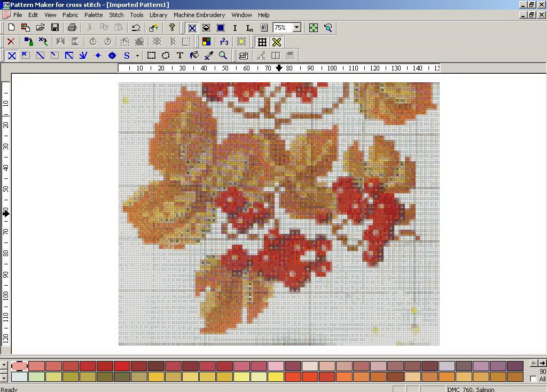Open the four-color palette icon
Image resolution: width=547 pixels, height=392 pixels.
click(x=207, y=42)
